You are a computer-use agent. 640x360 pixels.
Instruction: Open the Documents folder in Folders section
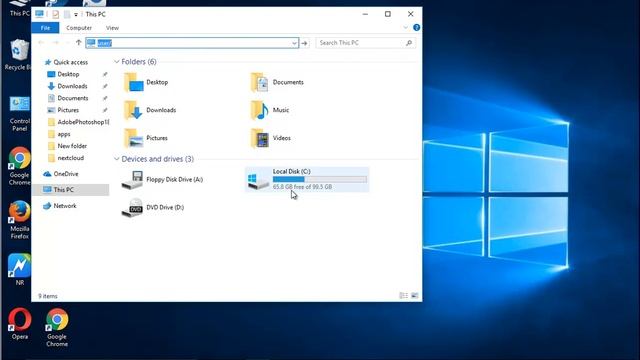[x=277, y=82]
